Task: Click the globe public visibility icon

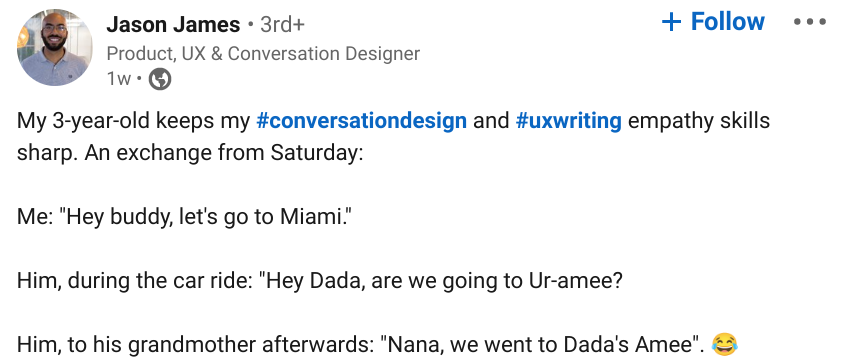Action: tap(159, 79)
